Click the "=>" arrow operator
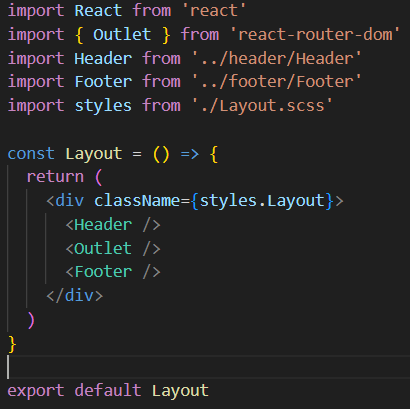The image size is (410, 409). click(190, 154)
